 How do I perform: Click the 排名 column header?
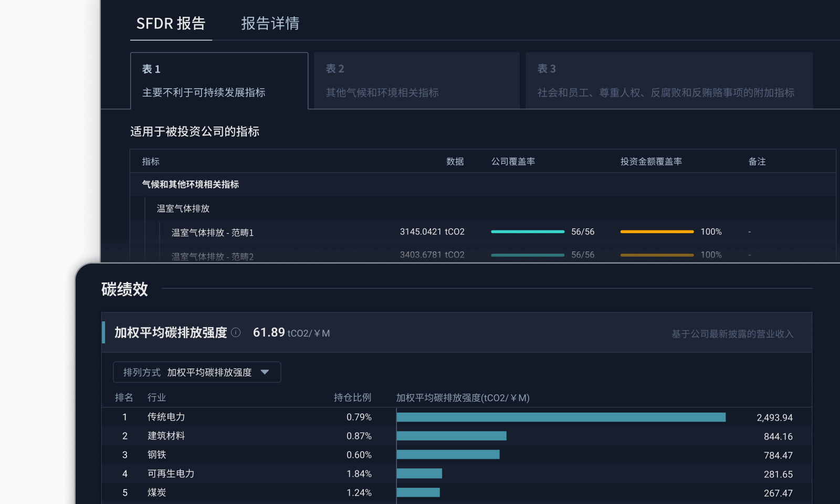pyautogui.click(x=124, y=397)
